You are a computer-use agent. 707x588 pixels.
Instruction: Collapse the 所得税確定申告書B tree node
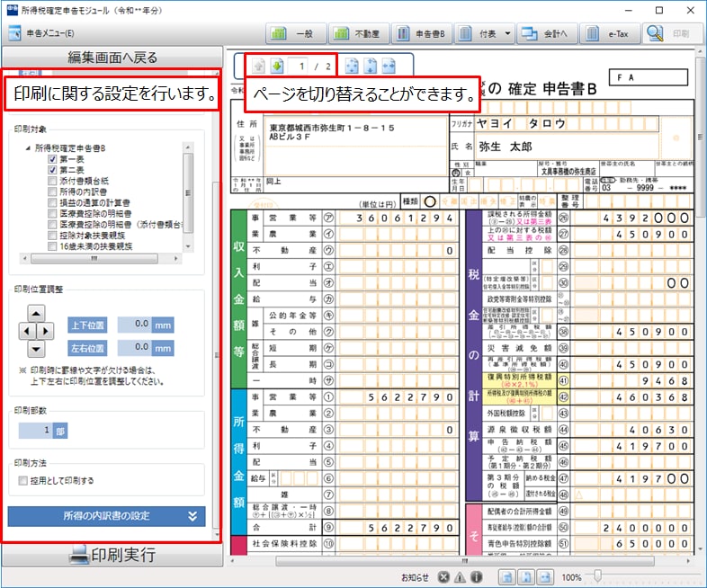click(x=27, y=147)
